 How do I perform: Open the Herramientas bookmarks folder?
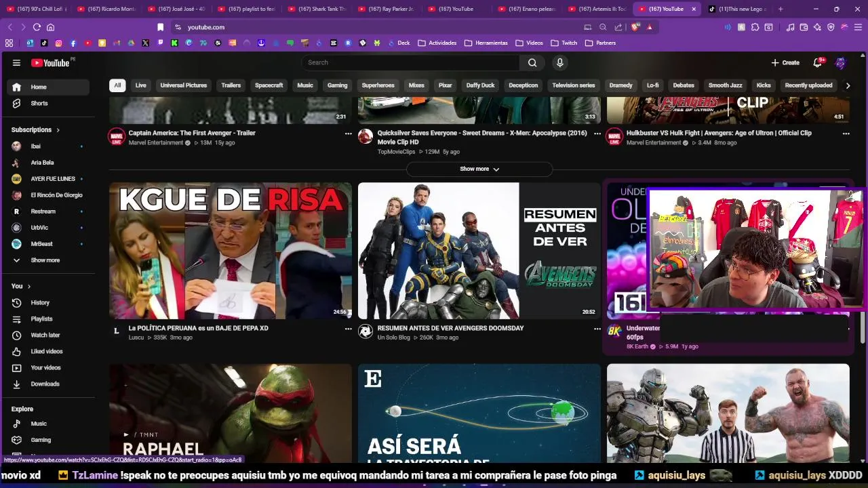click(486, 43)
